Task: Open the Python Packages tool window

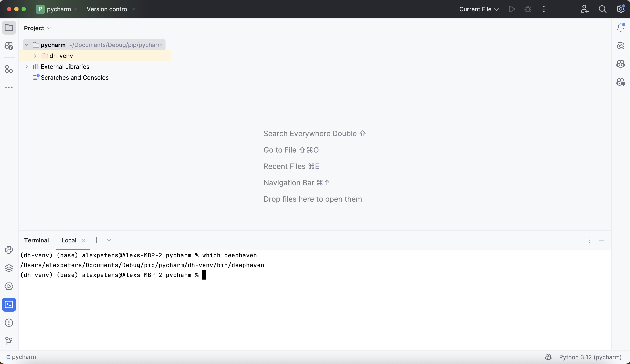Action: pyautogui.click(x=9, y=268)
